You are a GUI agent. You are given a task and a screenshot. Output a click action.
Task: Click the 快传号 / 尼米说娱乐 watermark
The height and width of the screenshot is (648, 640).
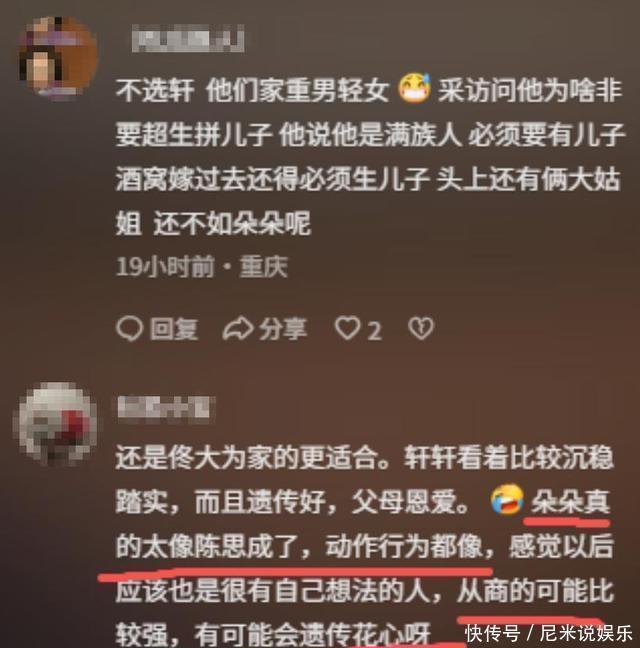[x=549, y=633]
